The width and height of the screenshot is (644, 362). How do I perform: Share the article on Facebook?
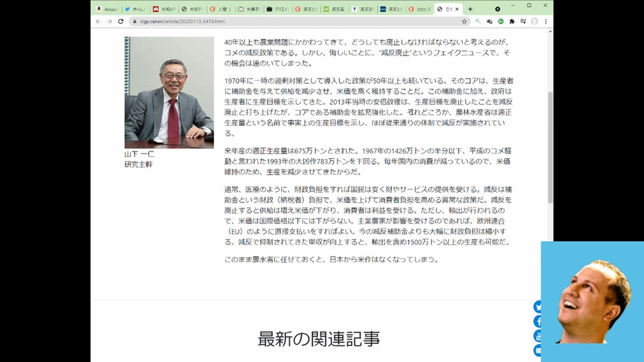pos(537,321)
